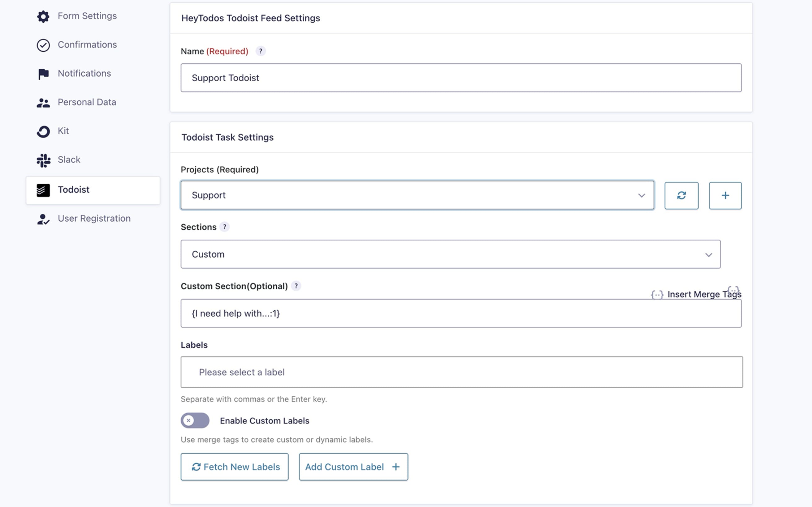This screenshot has width=812, height=507.
Task: Go to the User Registration settings tab
Action: click(x=94, y=219)
